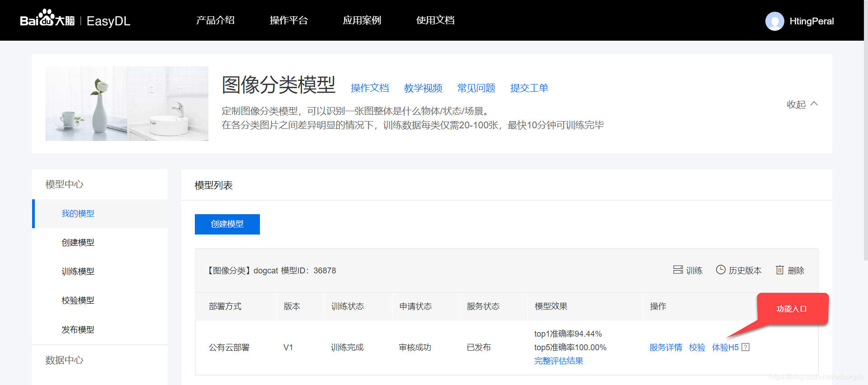Collapse the banner with 收起 chevron
The width and height of the screenshot is (868, 385).
tap(802, 104)
